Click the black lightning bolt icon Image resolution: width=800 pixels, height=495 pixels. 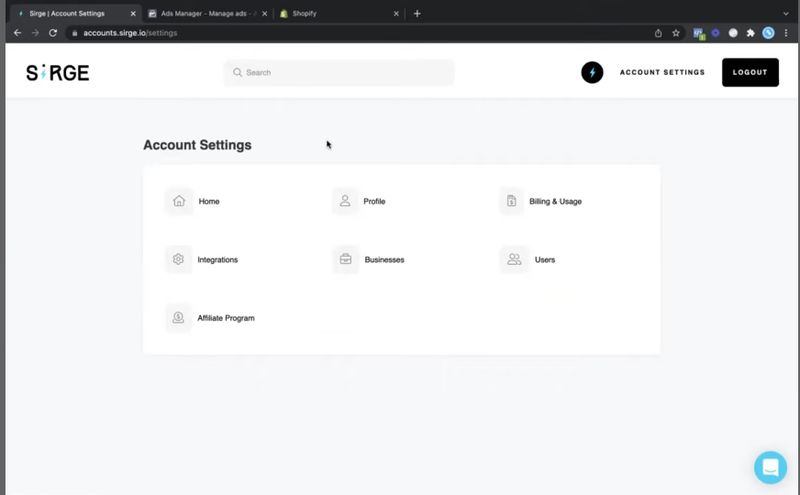(592, 73)
